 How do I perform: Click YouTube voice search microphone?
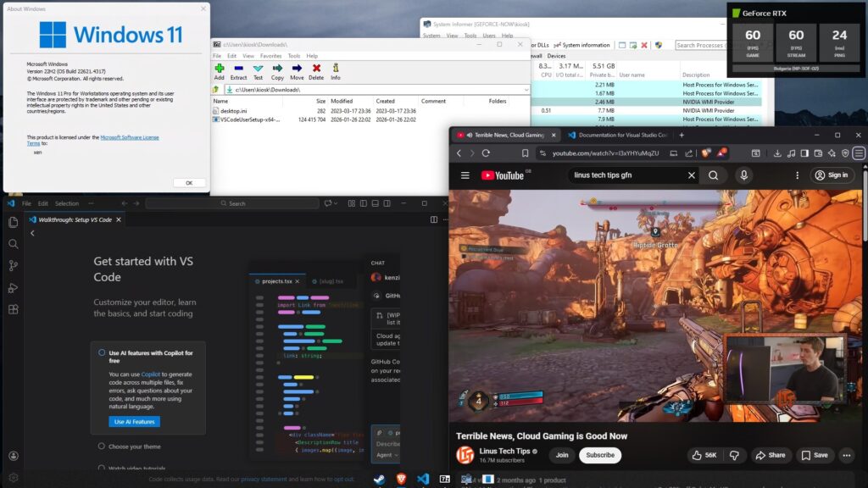pyautogui.click(x=743, y=175)
